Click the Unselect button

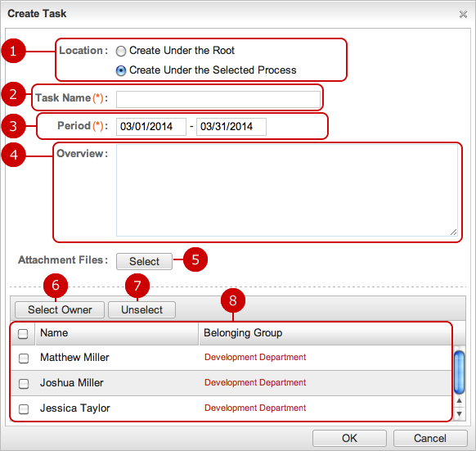click(141, 309)
